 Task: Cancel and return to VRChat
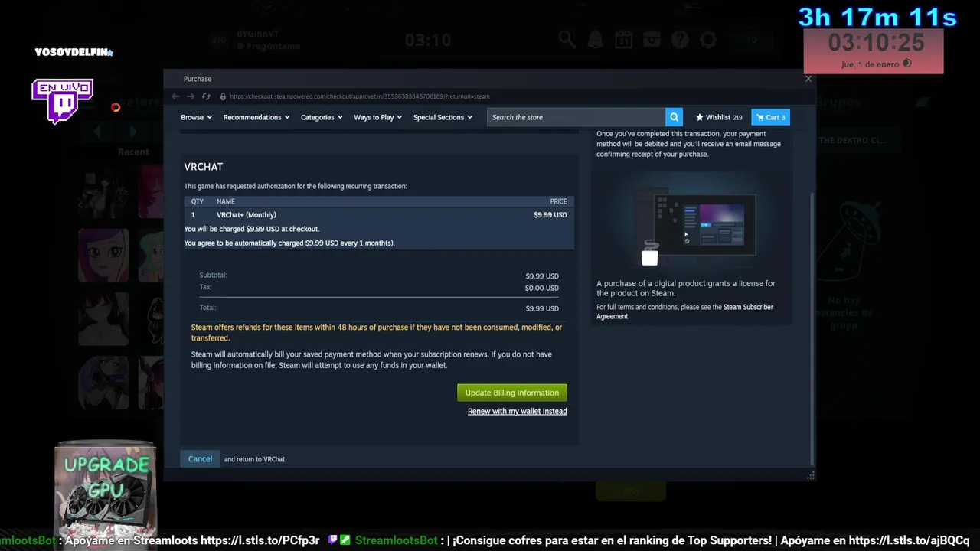click(200, 459)
